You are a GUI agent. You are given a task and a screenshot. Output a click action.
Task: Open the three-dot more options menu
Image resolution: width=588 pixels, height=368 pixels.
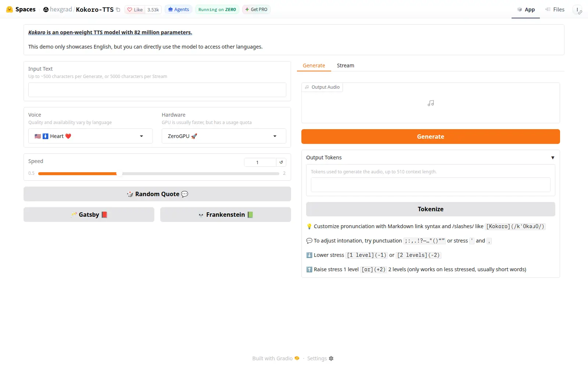[577, 10]
